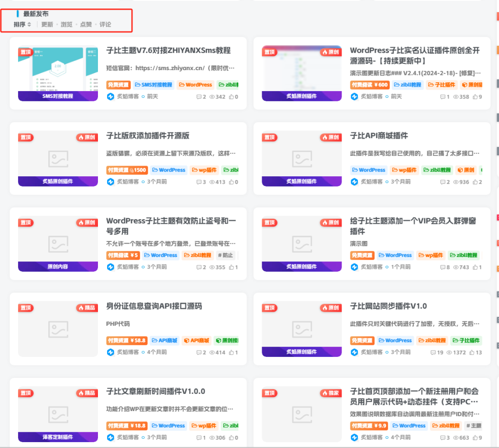Click comment icon on SMS tutorial post
This screenshot has height=448, width=499.
(199, 97)
